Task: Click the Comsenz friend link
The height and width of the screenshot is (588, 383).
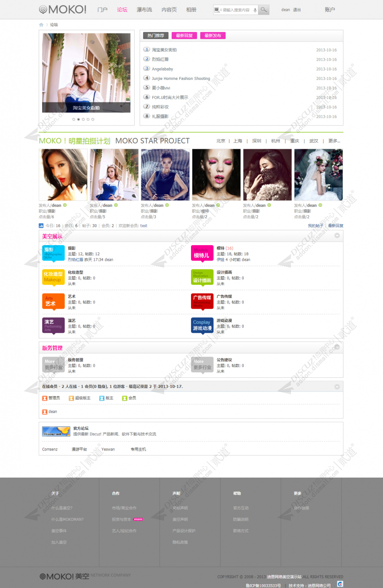Action: pos(50,449)
